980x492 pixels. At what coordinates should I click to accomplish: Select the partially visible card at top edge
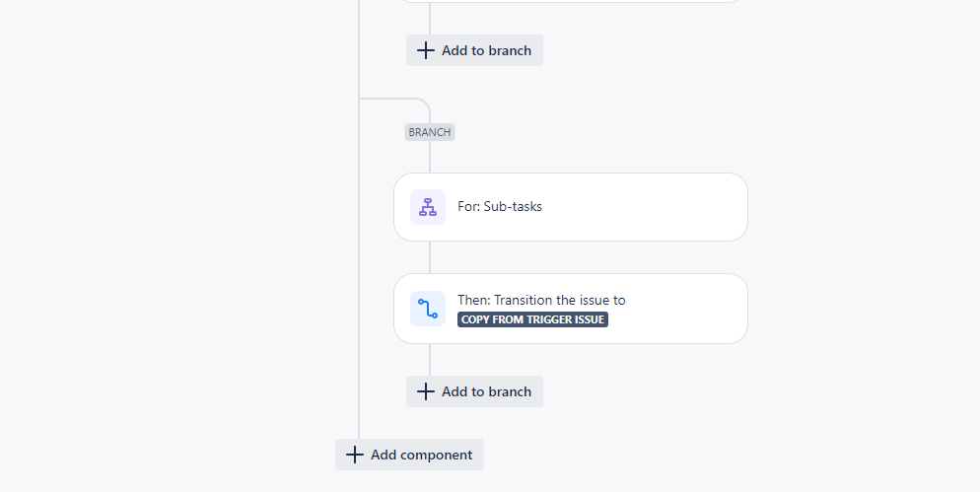[571, 1]
